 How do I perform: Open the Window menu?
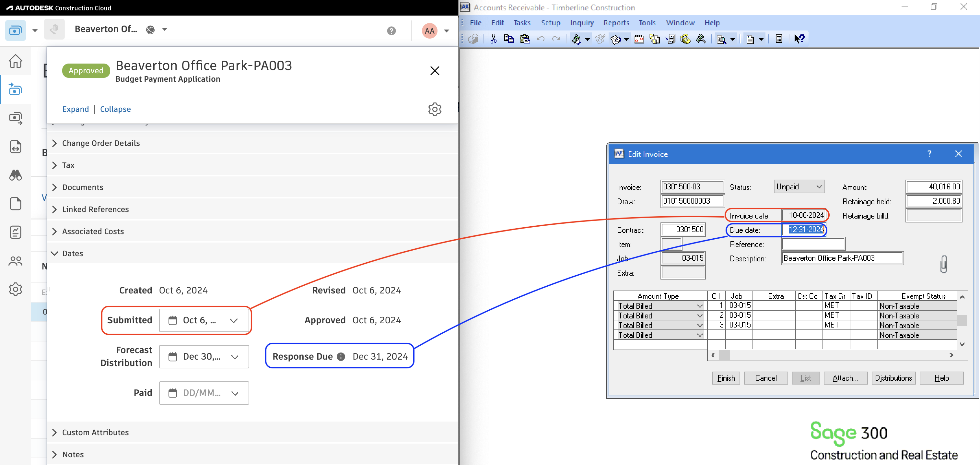pos(680,23)
